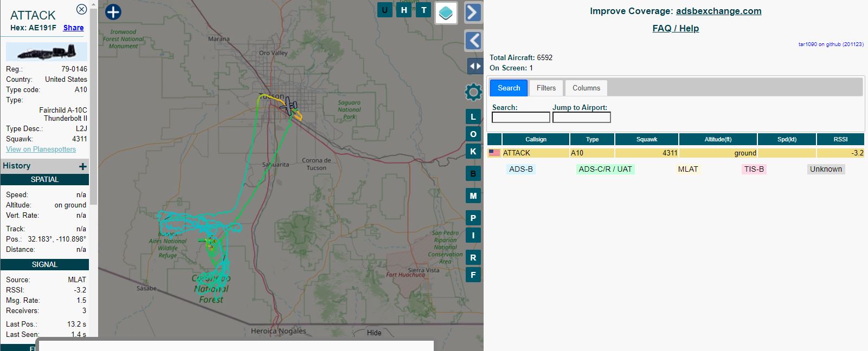Open the adsbexchange.com link
The height and width of the screenshot is (351, 868).
[x=718, y=11]
